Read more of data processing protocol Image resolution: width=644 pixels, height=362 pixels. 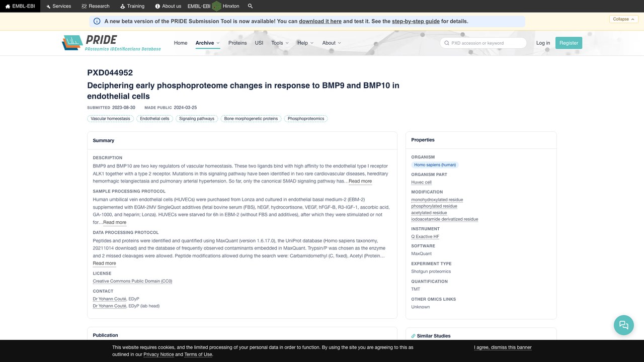(104, 263)
